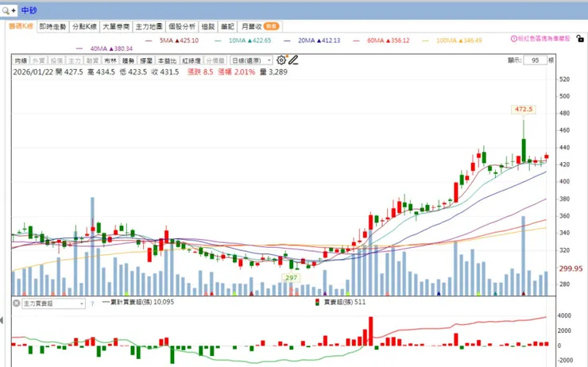Open 日線(還原) period dropdown

(x=251, y=60)
